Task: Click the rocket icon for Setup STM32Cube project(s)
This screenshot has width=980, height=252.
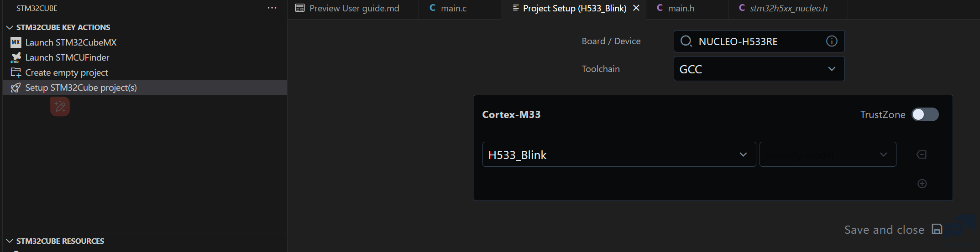Action: pos(16,87)
